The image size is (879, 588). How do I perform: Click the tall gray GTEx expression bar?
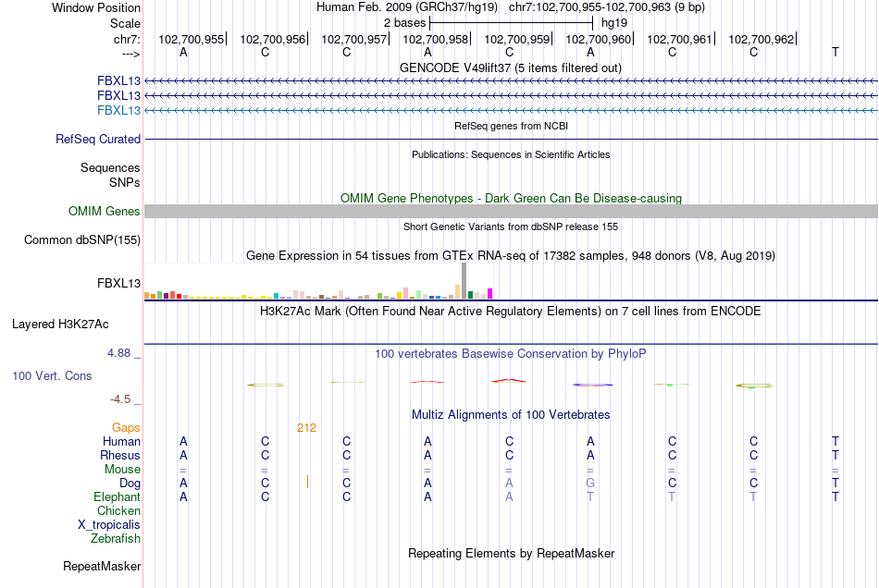[x=464, y=280]
